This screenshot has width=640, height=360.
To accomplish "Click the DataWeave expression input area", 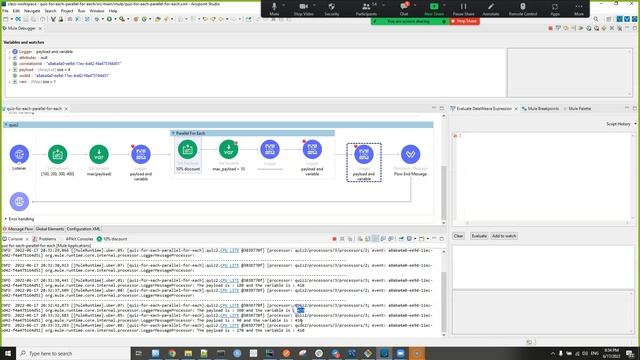I will pyautogui.click(x=543, y=178).
